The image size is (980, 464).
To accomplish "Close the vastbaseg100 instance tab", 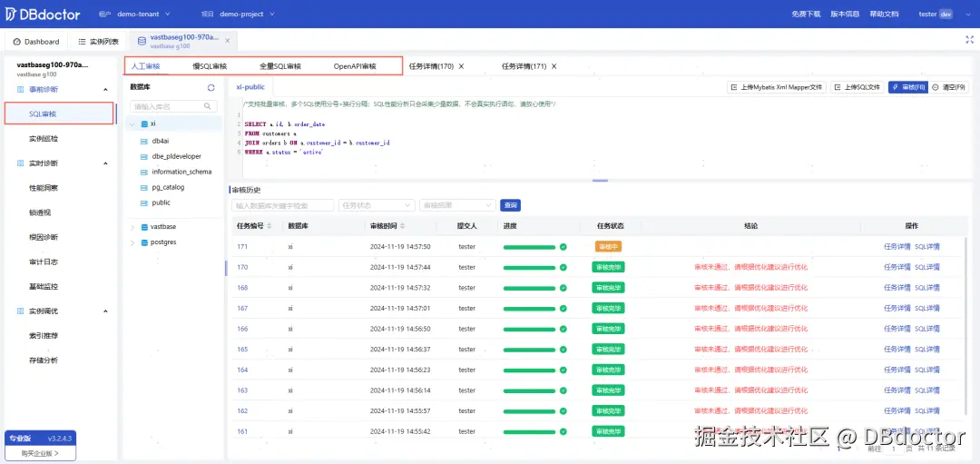I will (x=228, y=41).
